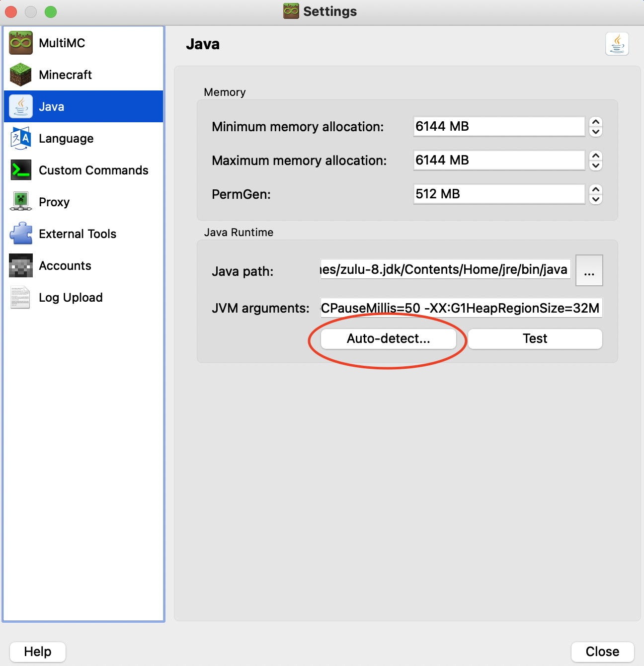Click the Proxy creeper network icon
Image resolution: width=644 pixels, height=666 pixels.
pos(21,202)
